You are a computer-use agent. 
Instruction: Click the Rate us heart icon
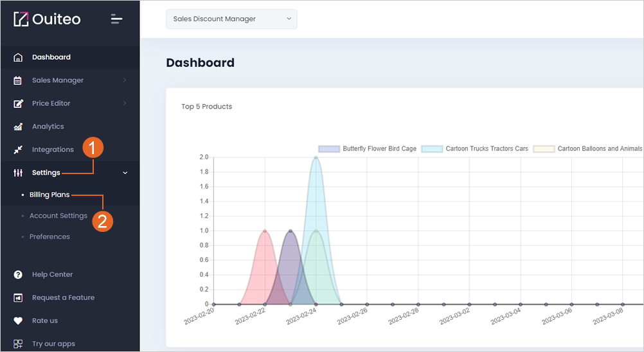click(17, 321)
